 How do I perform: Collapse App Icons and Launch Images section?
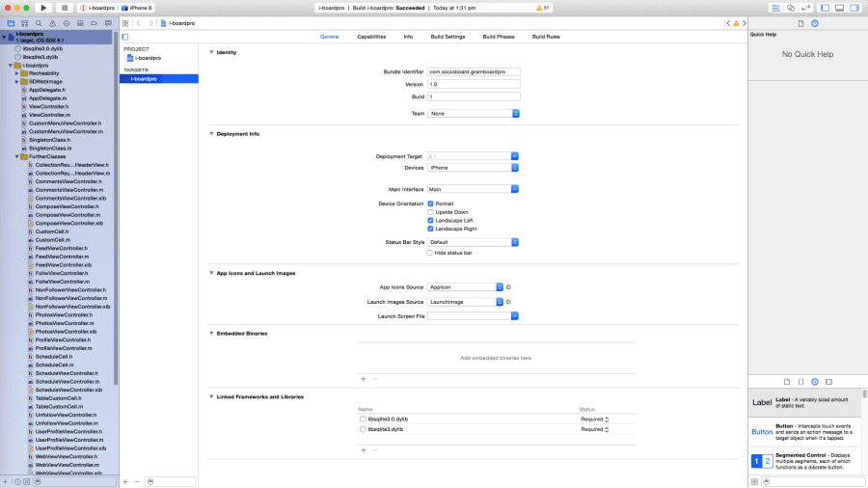[x=211, y=273]
